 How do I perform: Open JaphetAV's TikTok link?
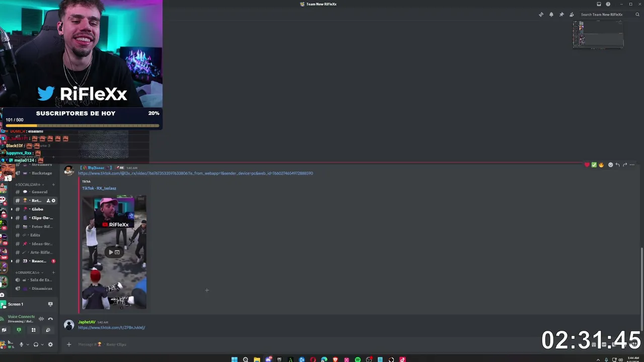(111, 328)
